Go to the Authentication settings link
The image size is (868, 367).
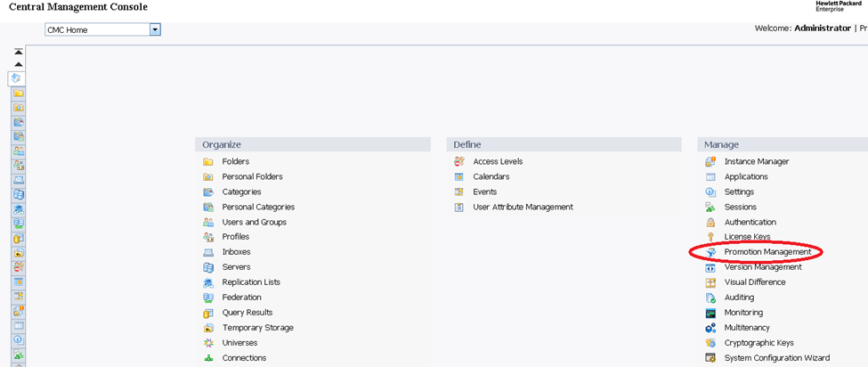coord(750,223)
